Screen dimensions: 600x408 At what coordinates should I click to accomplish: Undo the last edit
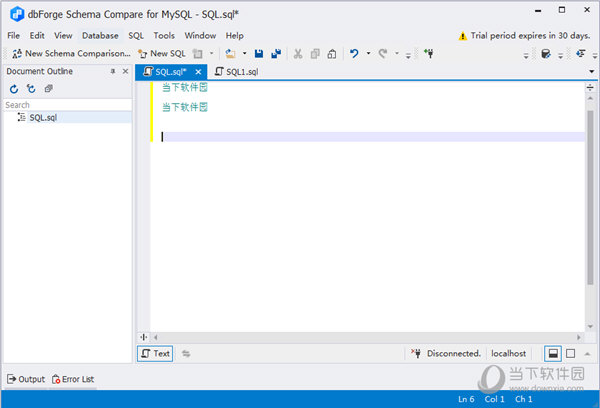(x=354, y=54)
